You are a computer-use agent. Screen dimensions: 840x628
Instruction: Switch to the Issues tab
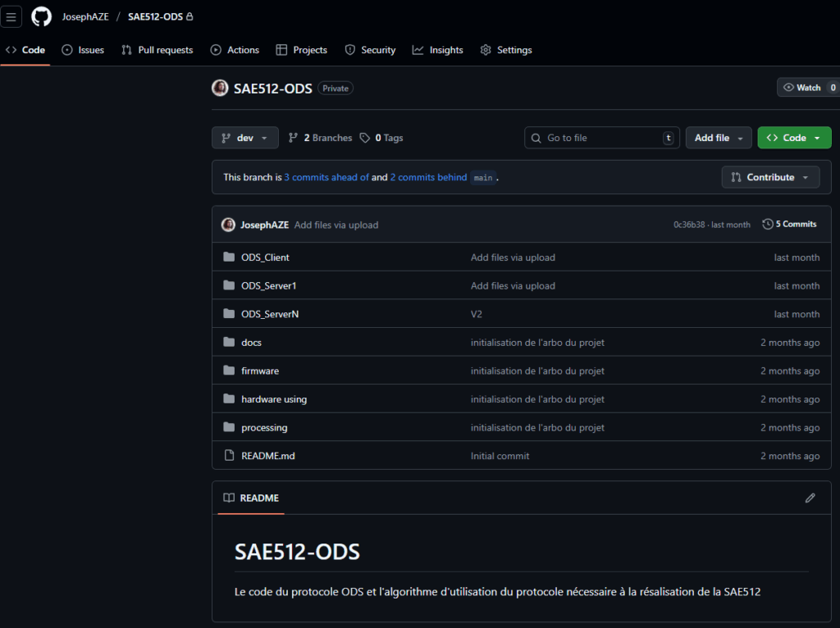point(83,50)
